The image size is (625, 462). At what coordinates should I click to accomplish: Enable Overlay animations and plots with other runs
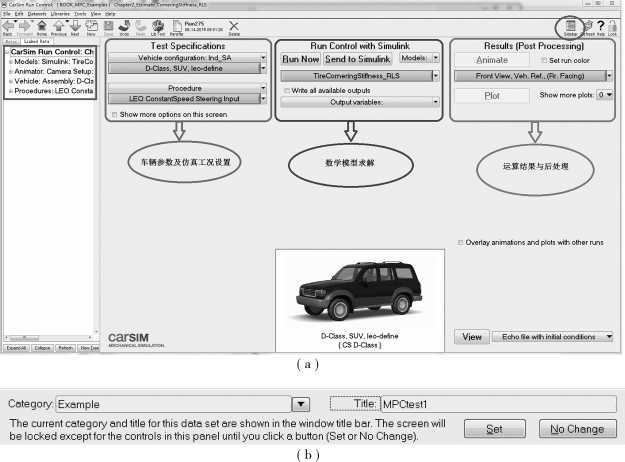click(460, 242)
